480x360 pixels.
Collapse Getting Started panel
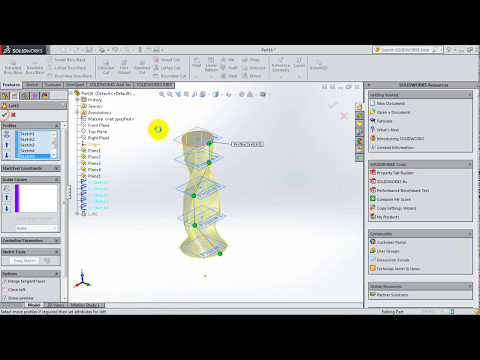[470, 95]
